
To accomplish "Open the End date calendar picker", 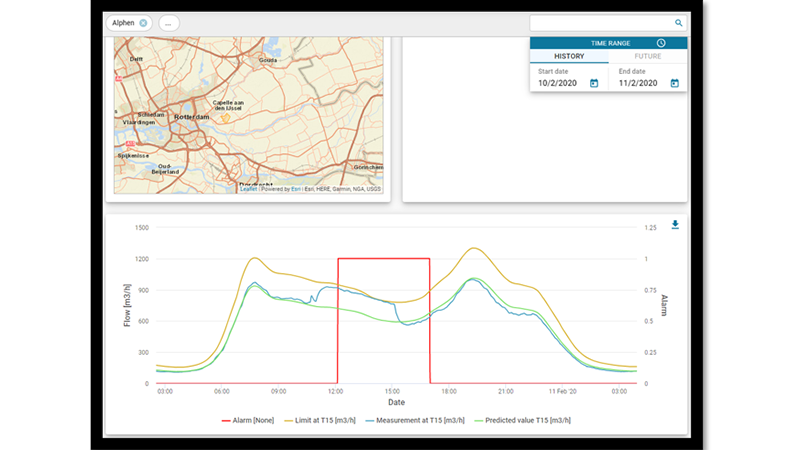I will [x=674, y=83].
